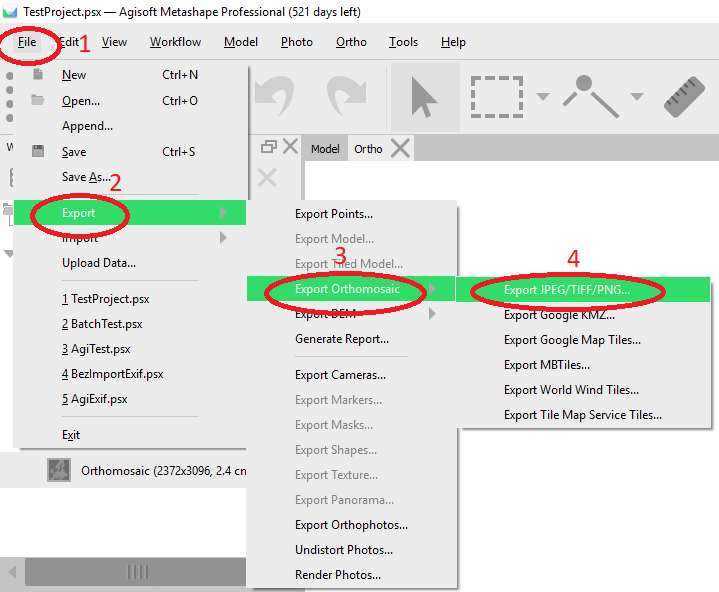The height and width of the screenshot is (592, 719).
Task: Choose Exit from File menu
Action: click(x=130, y=435)
